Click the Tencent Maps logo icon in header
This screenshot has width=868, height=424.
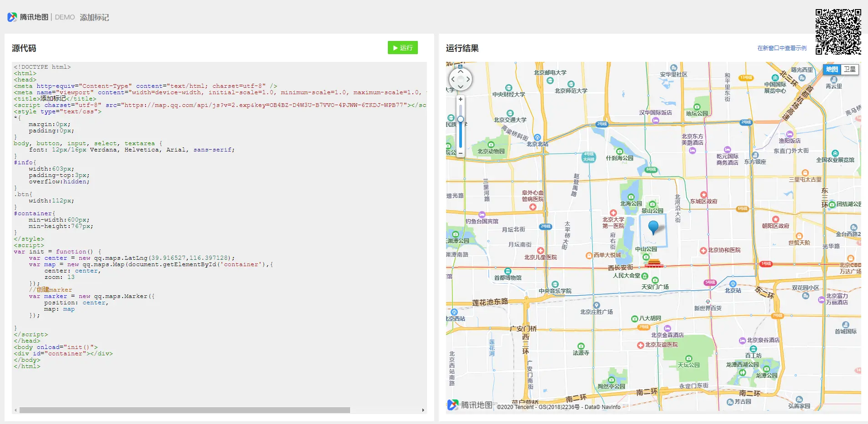[12, 17]
